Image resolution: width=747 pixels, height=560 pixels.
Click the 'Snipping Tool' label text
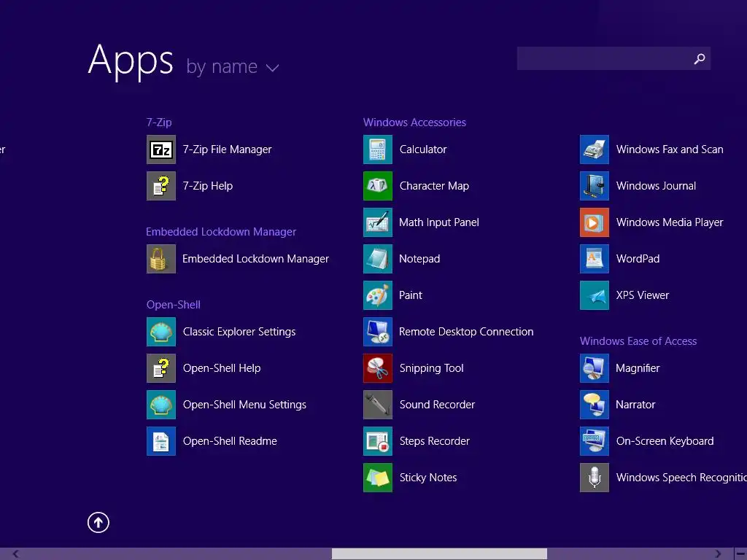[x=432, y=368]
